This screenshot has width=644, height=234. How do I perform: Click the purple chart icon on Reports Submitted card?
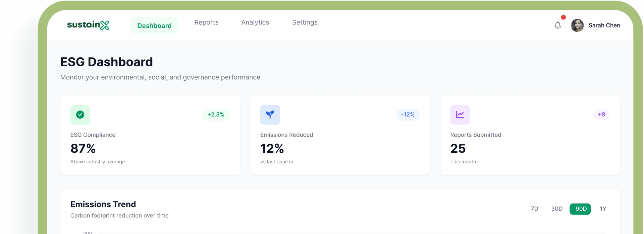pos(460,114)
